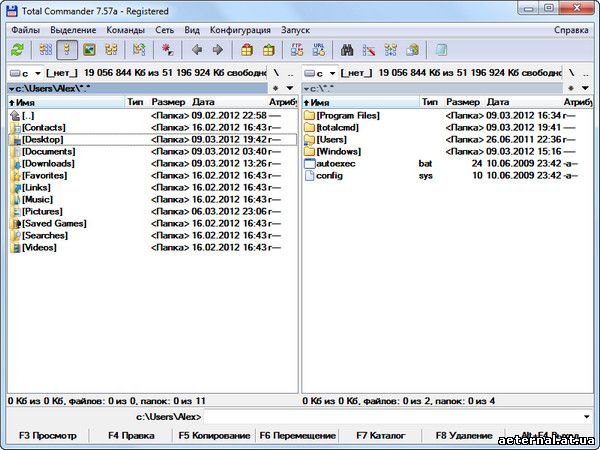Go up with left panel two-dots button
The image size is (600, 450).
pyautogui.click(x=290, y=73)
